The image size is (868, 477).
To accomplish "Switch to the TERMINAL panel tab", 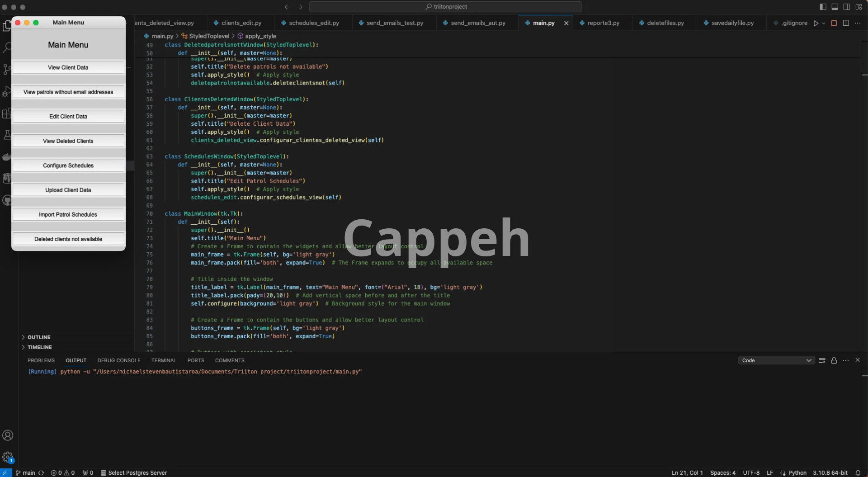I will point(164,360).
